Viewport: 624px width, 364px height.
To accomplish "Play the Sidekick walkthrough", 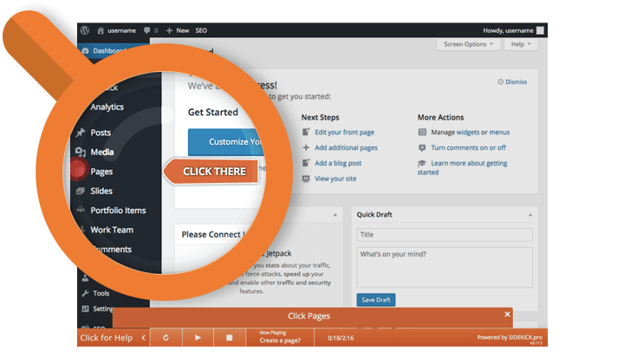I will tap(198, 336).
